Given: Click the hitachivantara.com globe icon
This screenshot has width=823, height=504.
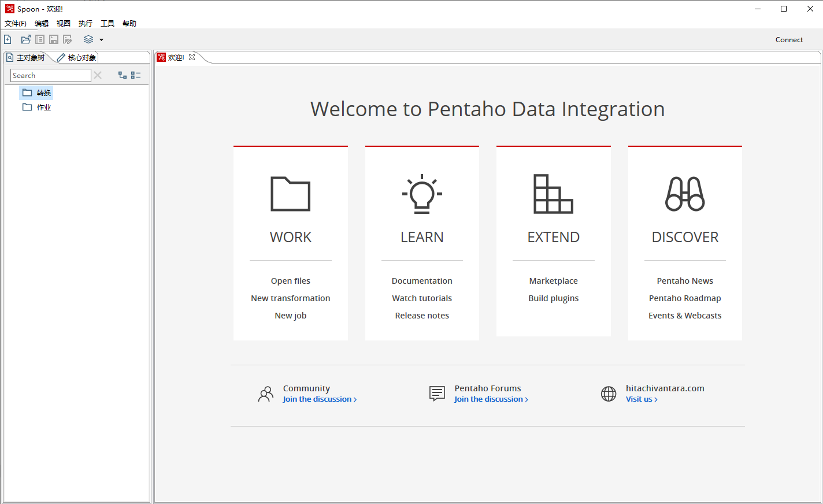Looking at the screenshot, I should click(x=609, y=394).
